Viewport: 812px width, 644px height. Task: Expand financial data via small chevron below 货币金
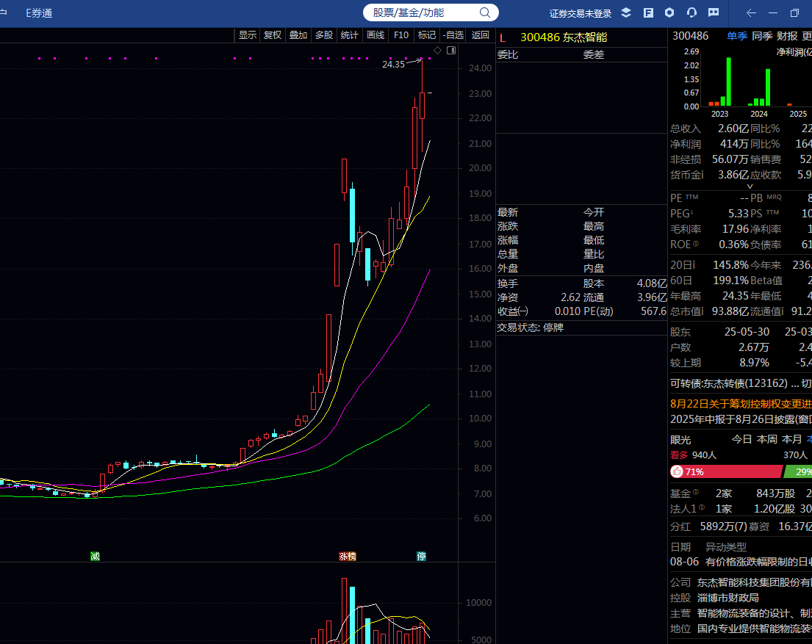click(750, 187)
